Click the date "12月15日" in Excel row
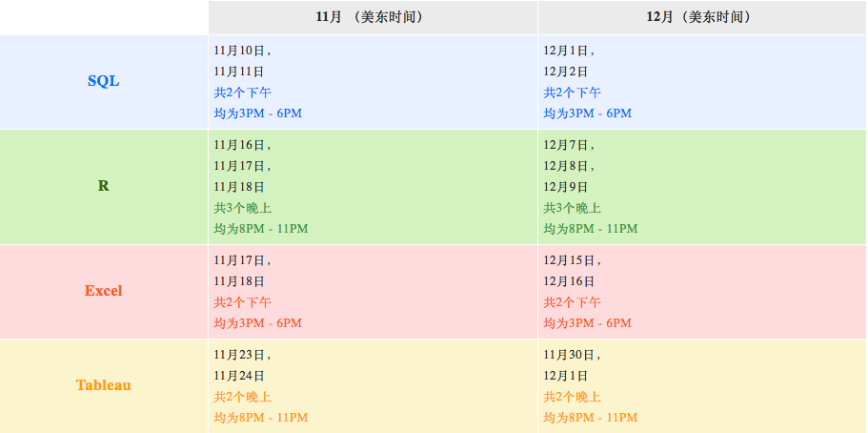This screenshot has width=868, height=433. pyautogui.click(x=569, y=260)
